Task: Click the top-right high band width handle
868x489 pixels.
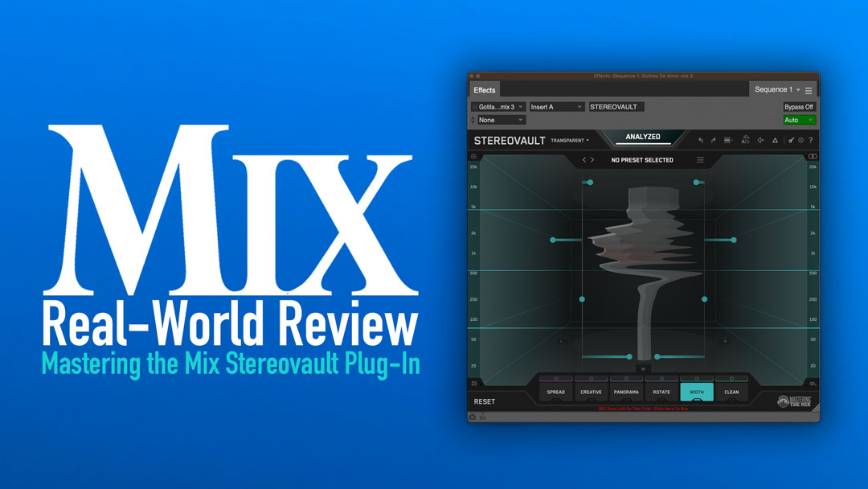Action: pyautogui.click(x=696, y=183)
